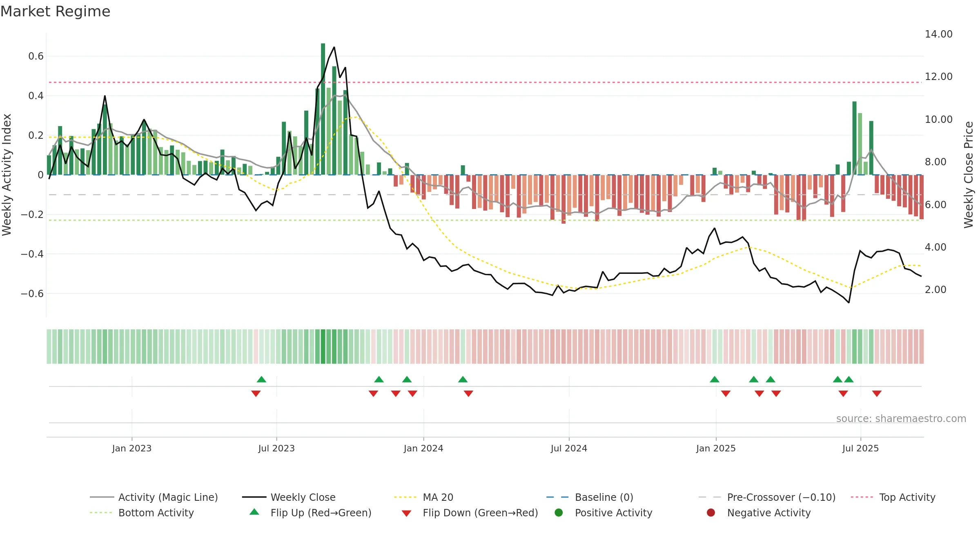The width and height of the screenshot is (980, 551).
Task: Click the darkest green cell in regime strip
Action: (x=323, y=347)
